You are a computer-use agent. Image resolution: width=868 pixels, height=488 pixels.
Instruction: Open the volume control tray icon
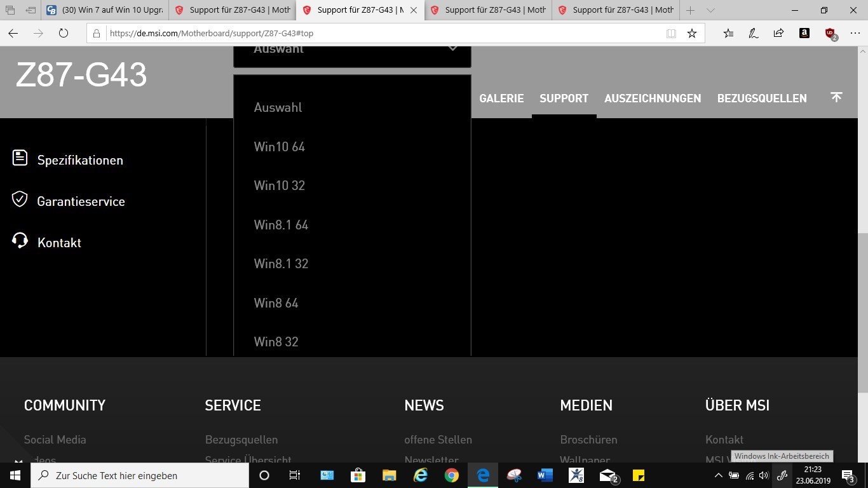point(764,475)
